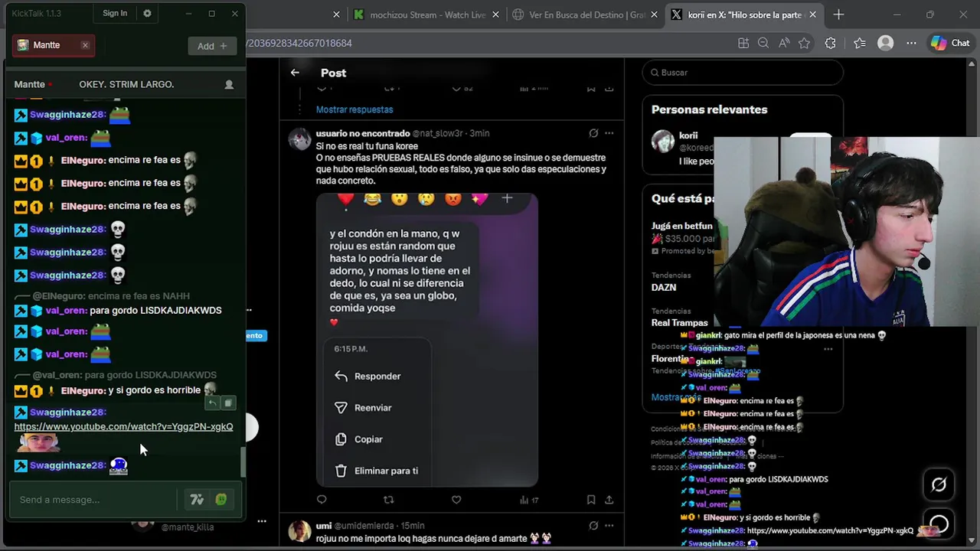Close the Ver En Busca del Destino tab
The height and width of the screenshot is (551, 980).
(x=653, y=15)
